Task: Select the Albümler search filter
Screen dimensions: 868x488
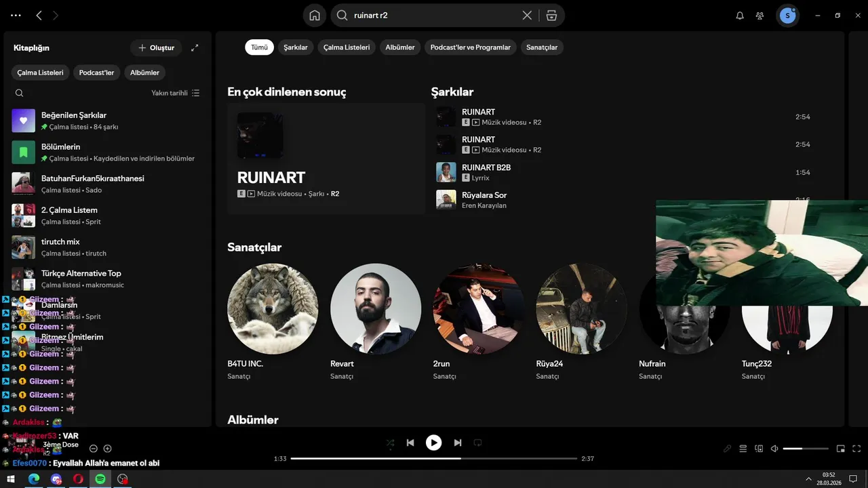Action: tap(400, 47)
